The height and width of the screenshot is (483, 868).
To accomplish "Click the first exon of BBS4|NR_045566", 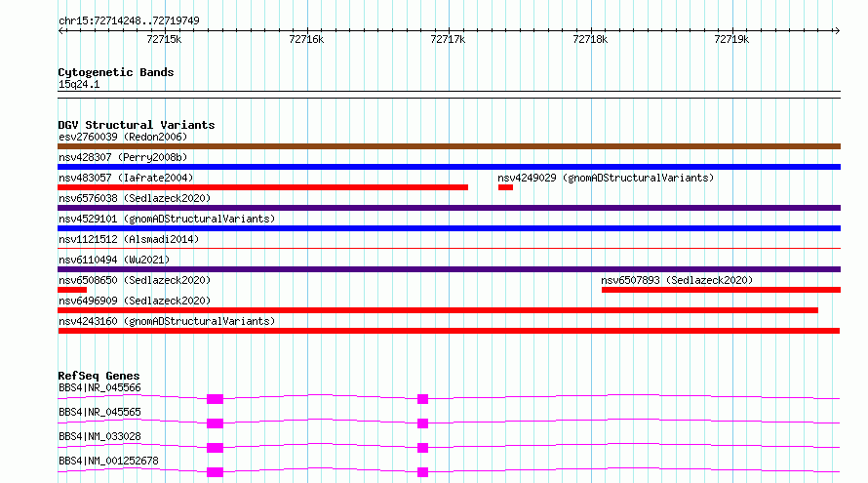I will tap(215, 399).
